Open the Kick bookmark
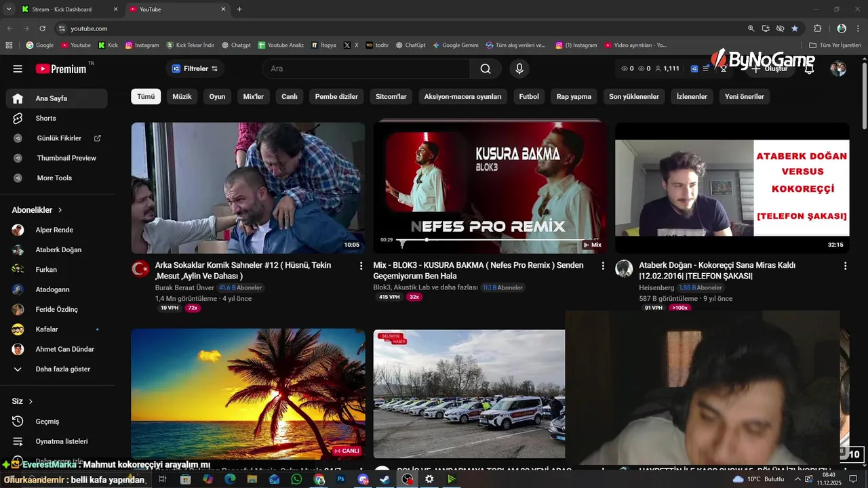868x488 pixels. pyautogui.click(x=108, y=45)
